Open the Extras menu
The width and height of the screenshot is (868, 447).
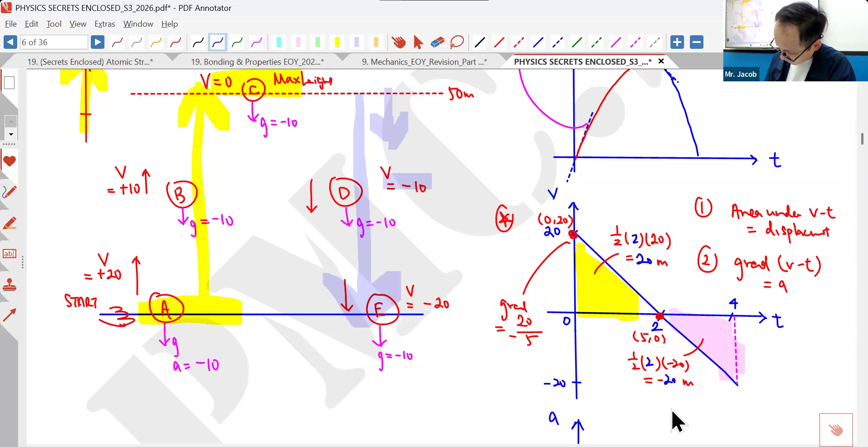105,24
